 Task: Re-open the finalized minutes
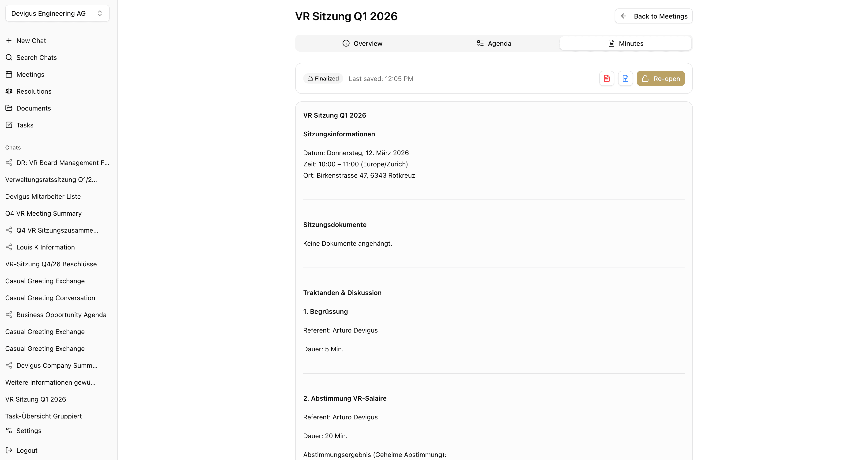[x=660, y=78]
